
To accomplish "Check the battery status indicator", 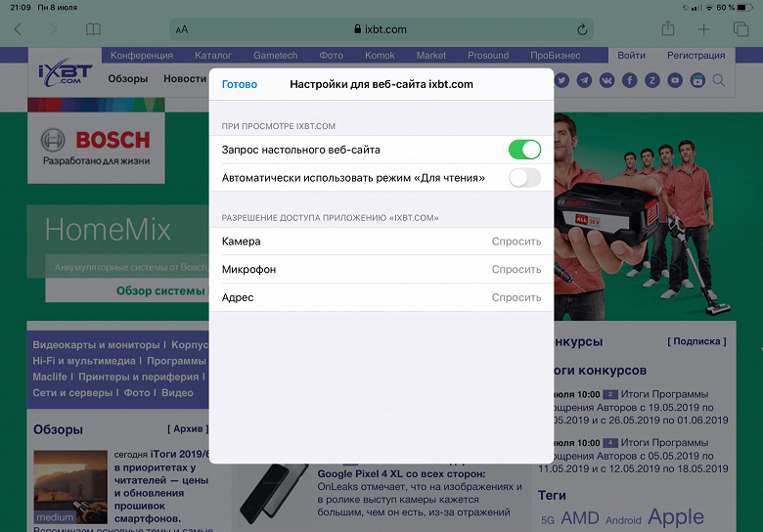I will point(744,7).
